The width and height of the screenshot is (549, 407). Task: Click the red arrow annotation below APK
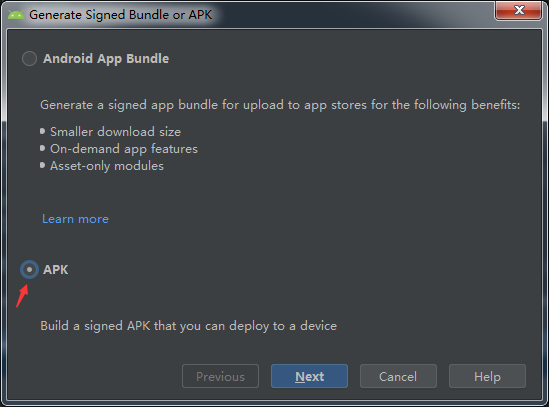point(22,296)
